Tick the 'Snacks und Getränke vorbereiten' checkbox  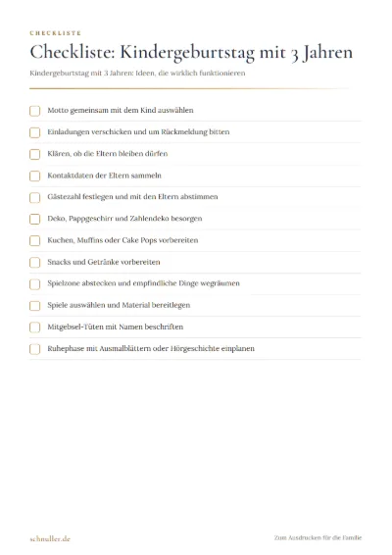(x=34, y=262)
